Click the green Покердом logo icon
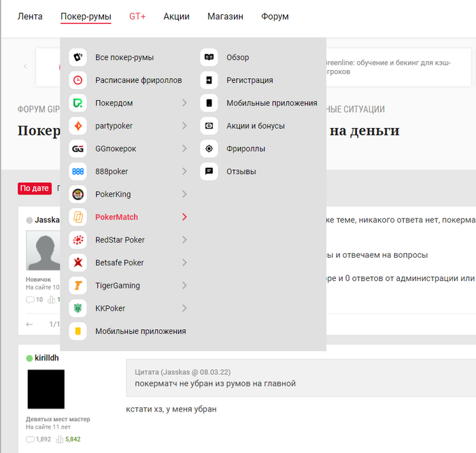 tap(78, 103)
